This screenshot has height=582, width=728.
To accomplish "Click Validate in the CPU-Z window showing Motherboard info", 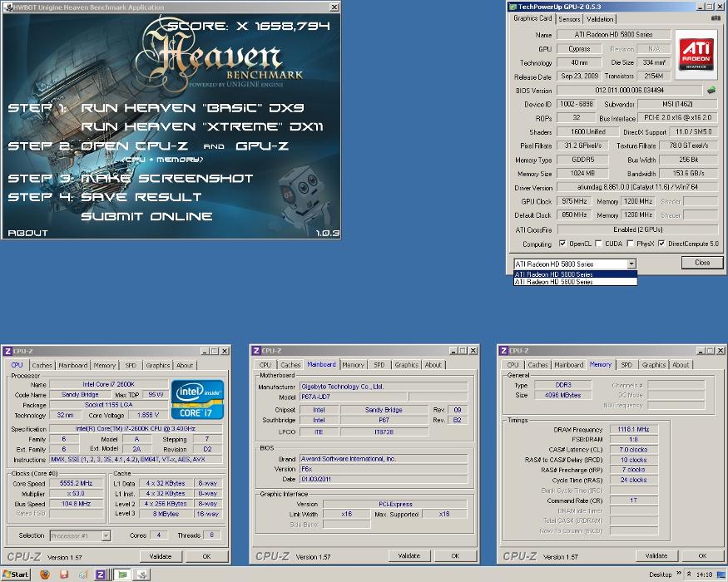I will tap(409, 555).
